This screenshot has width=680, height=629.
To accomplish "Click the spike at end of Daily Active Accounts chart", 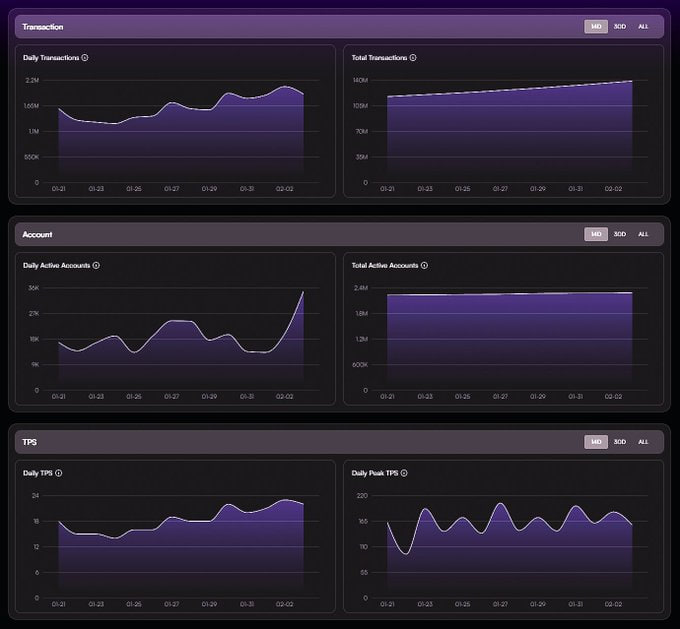I will coord(302,293).
